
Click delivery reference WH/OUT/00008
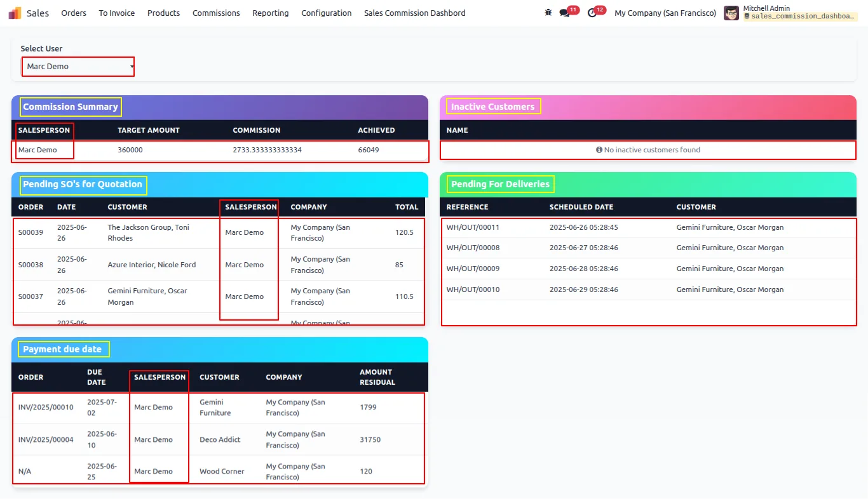473,248
